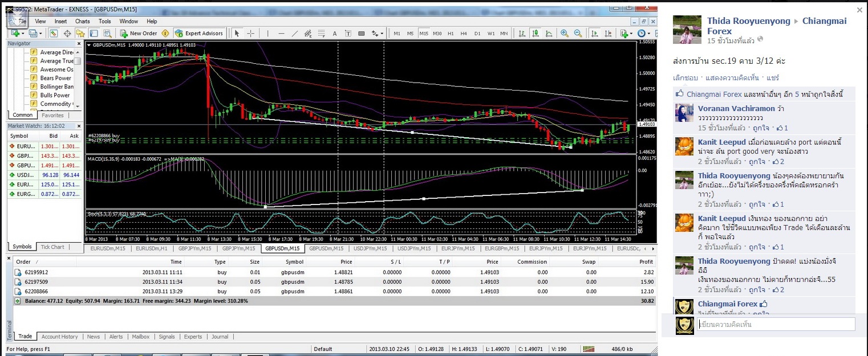This screenshot has width=868, height=356.
Task: Toggle Auto Scroll chart icon
Action: coord(594,33)
